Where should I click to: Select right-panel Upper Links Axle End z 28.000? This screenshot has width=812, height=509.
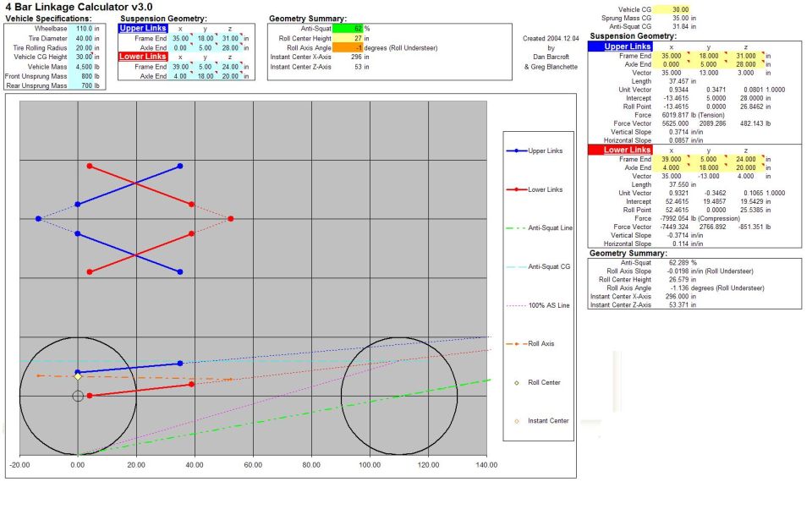coord(746,64)
